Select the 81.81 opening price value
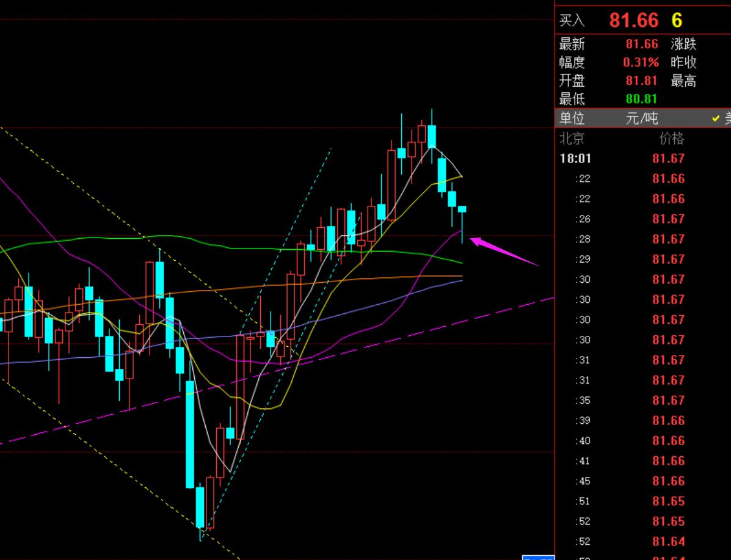The image size is (731, 560). (x=642, y=81)
